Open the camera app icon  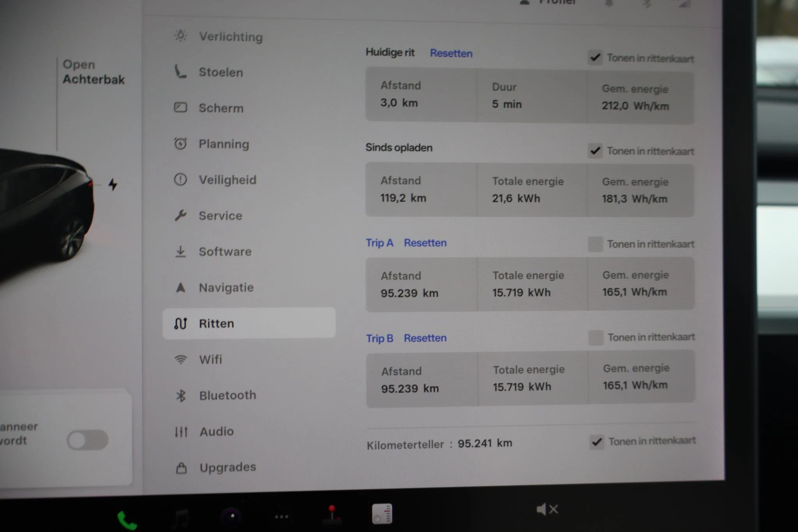(231, 516)
